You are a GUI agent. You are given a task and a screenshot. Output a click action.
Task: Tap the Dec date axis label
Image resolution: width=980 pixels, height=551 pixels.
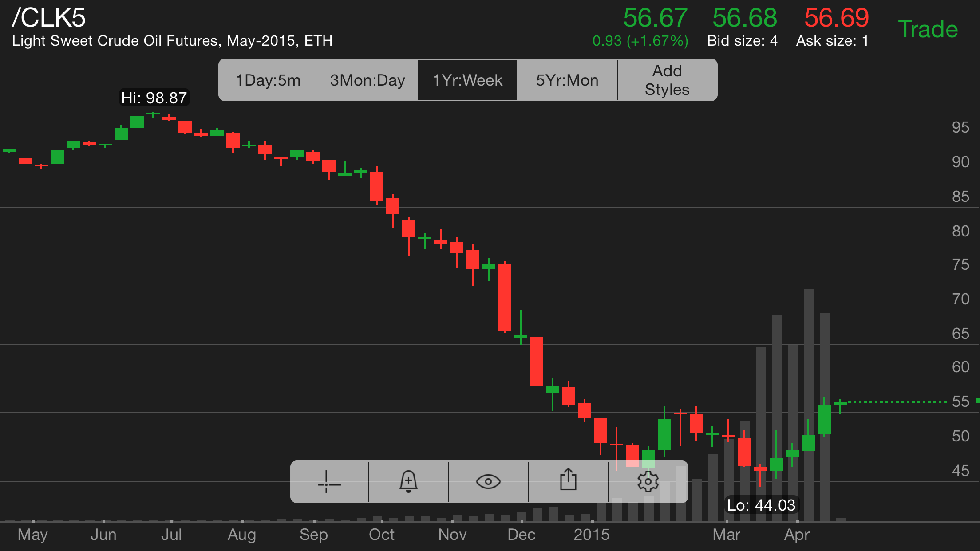point(522,535)
